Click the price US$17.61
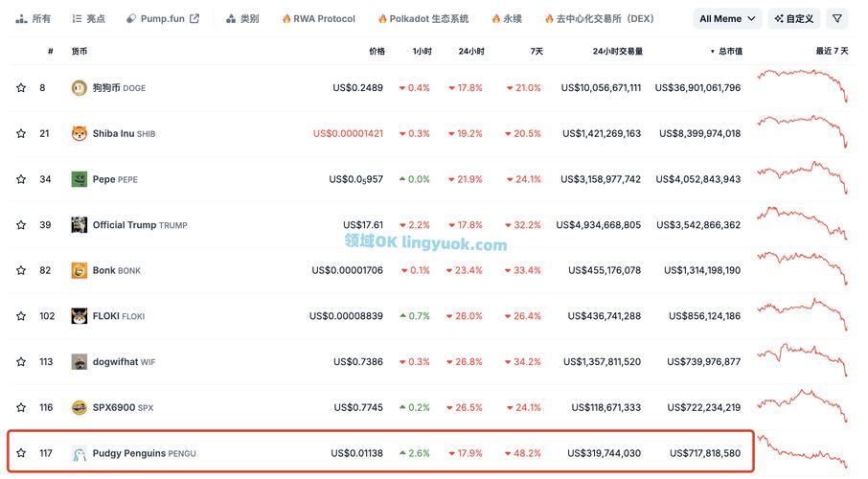The height and width of the screenshot is (479, 868). point(363,225)
